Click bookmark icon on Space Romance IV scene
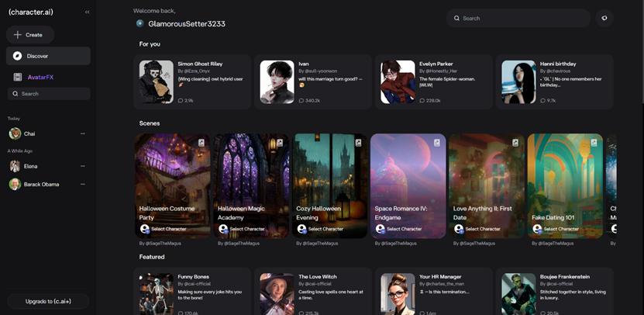Screen dimensions: 644x315 click(x=436, y=143)
